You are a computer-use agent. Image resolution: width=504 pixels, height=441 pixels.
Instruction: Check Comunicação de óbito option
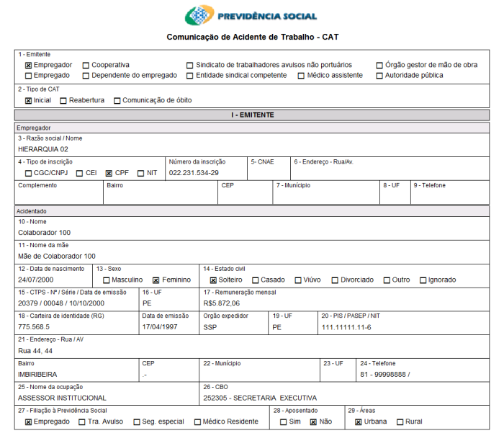coord(117,101)
